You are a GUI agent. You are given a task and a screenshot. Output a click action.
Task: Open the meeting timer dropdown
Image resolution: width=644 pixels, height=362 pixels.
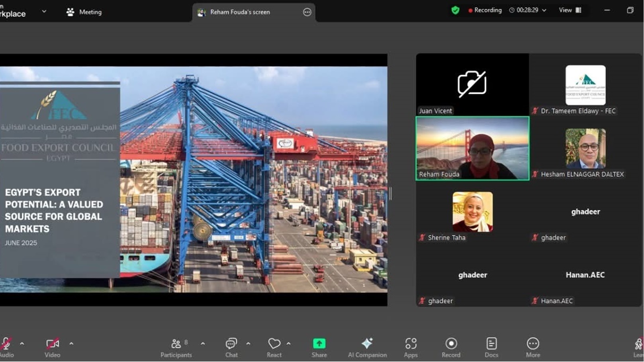coord(544,10)
